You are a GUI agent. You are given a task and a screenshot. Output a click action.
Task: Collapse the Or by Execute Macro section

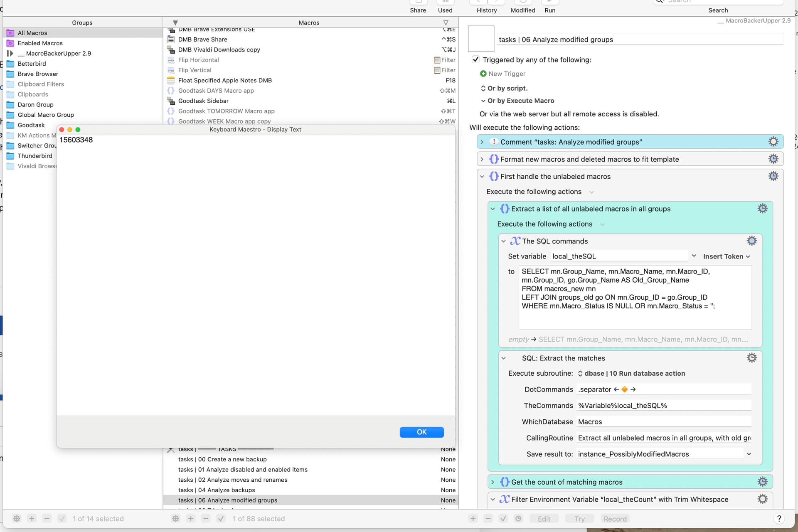tap(483, 101)
